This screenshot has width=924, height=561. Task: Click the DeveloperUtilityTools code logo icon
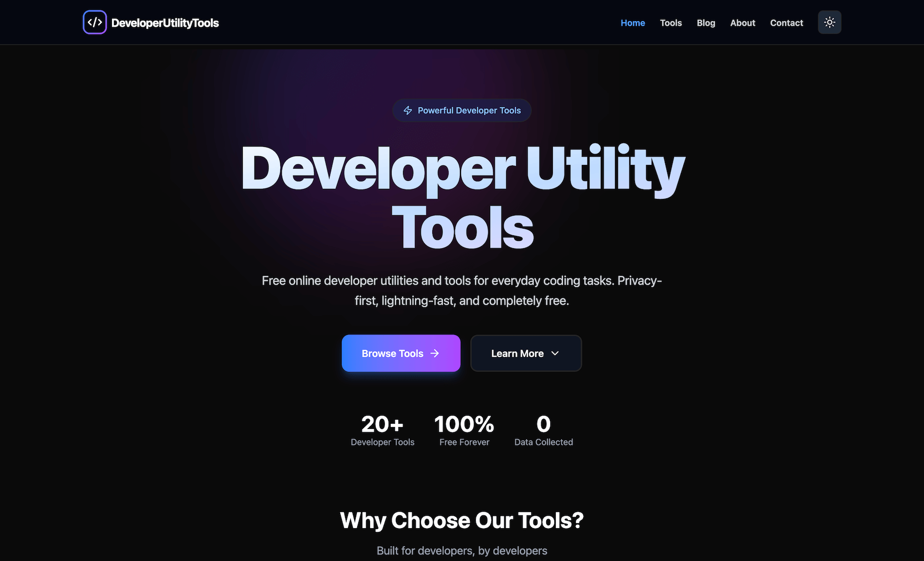[x=94, y=22]
